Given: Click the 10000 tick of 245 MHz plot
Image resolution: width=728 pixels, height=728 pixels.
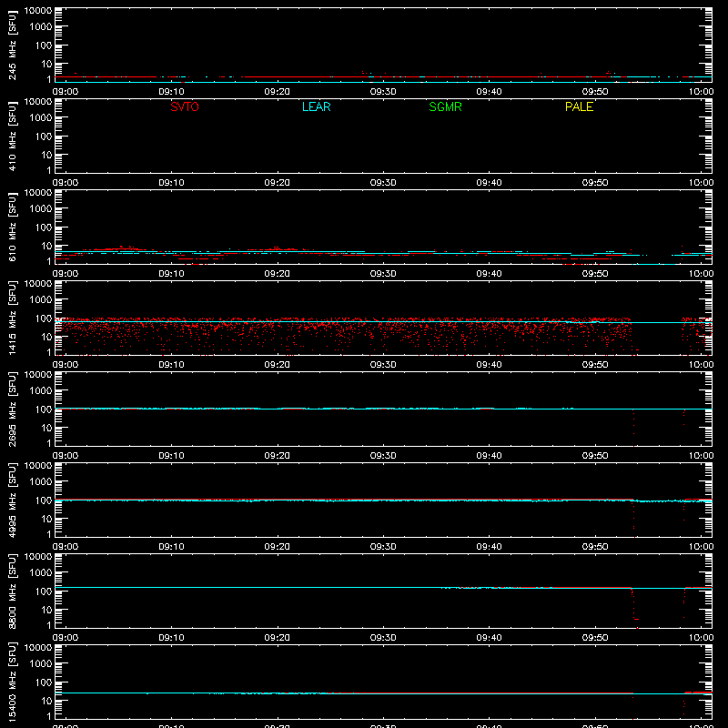Looking at the screenshot, I should point(38,11).
